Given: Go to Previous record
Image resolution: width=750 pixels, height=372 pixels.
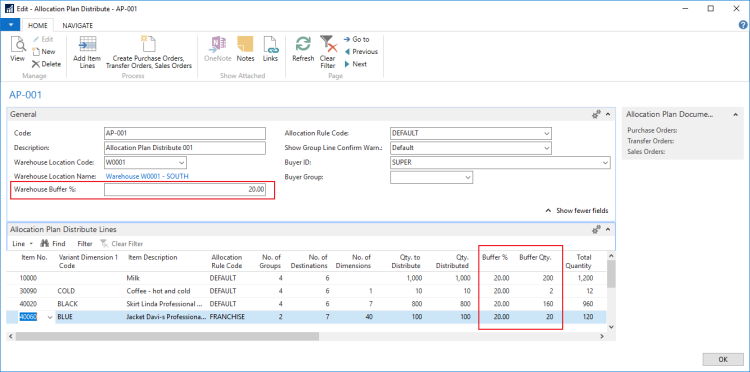Looking at the screenshot, I should coord(361,52).
